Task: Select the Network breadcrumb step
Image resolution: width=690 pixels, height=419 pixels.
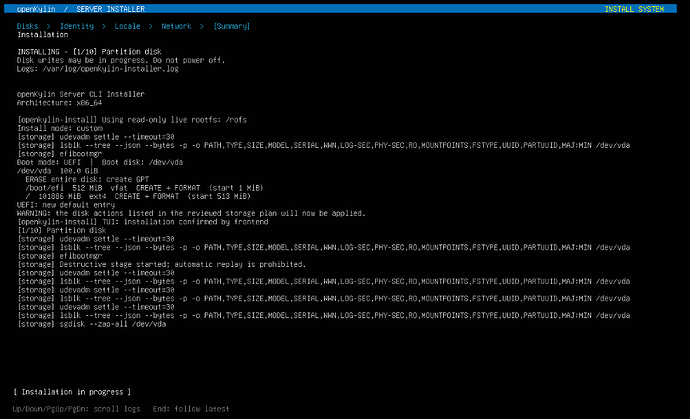Action: pos(176,26)
